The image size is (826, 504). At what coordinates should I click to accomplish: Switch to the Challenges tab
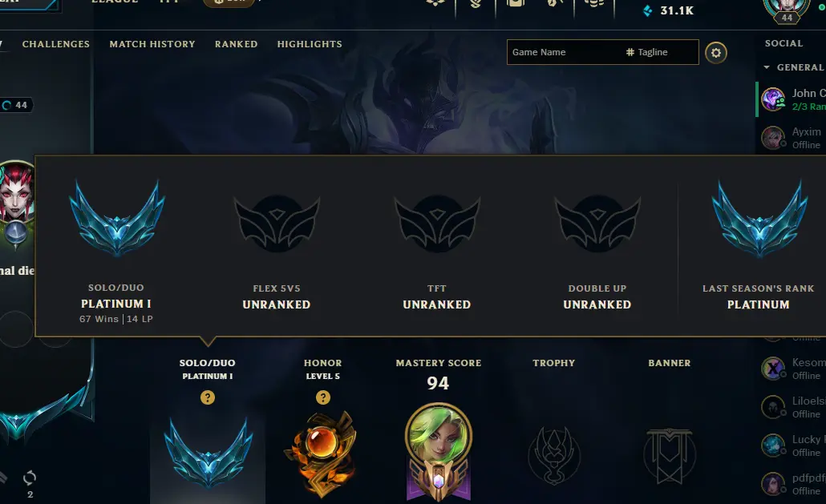click(x=56, y=44)
